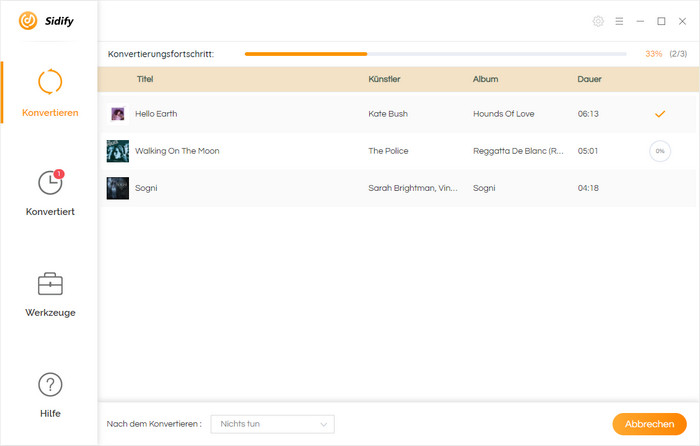Screen dimensions: 700x446
Task: Select Walking On The Moon album thumbnail
Action: click(x=118, y=151)
